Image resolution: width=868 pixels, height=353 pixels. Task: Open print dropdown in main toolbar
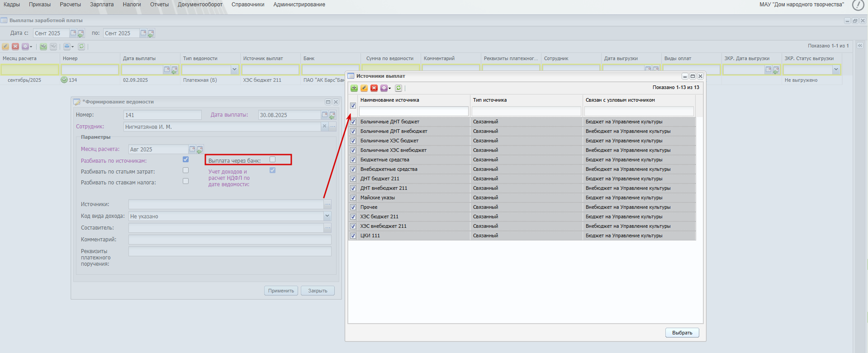pyautogui.click(x=68, y=47)
